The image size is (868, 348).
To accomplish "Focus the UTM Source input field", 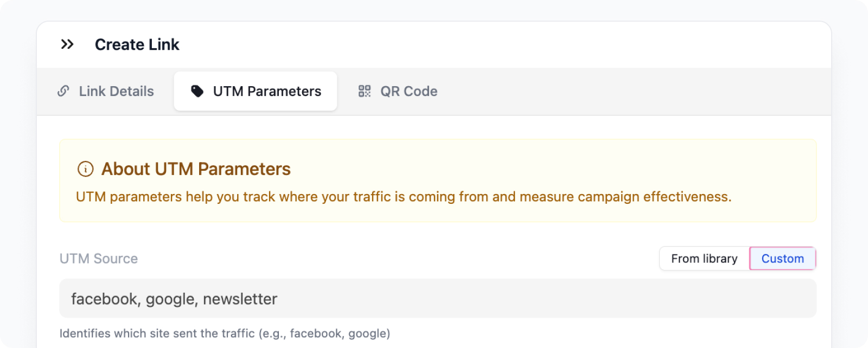I will pyautogui.click(x=438, y=299).
